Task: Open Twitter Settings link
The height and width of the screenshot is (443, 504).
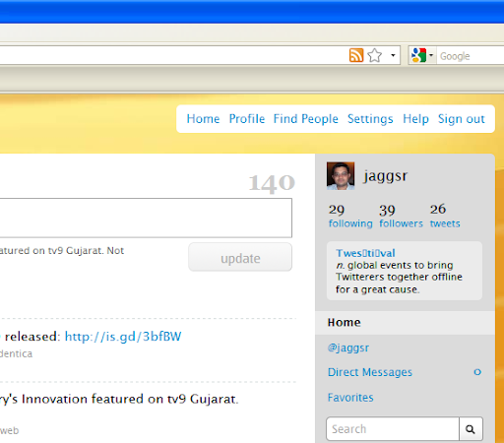Action: 370,119
